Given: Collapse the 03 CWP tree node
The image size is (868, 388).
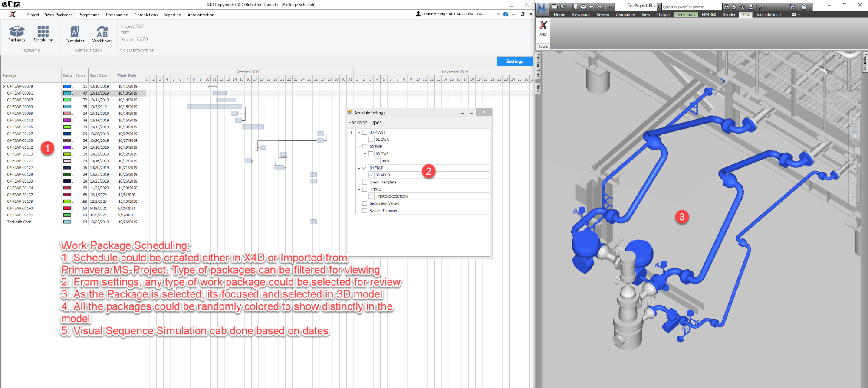Looking at the screenshot, I should (365, 154).
